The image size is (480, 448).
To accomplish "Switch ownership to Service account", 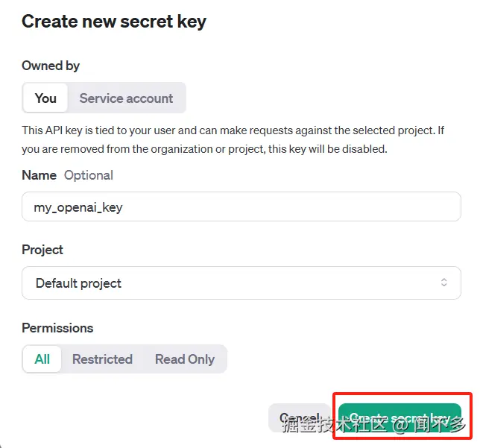I will coord(126,98).
